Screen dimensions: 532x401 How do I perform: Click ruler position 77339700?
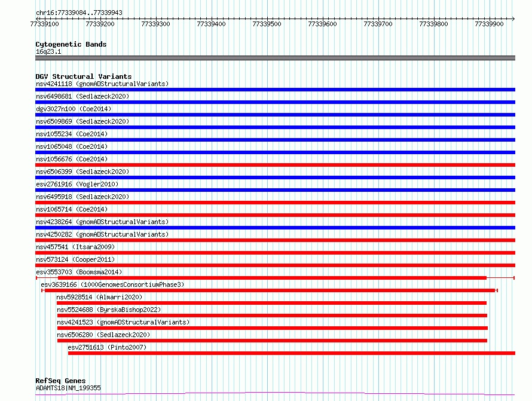click(x=378, y=24)
